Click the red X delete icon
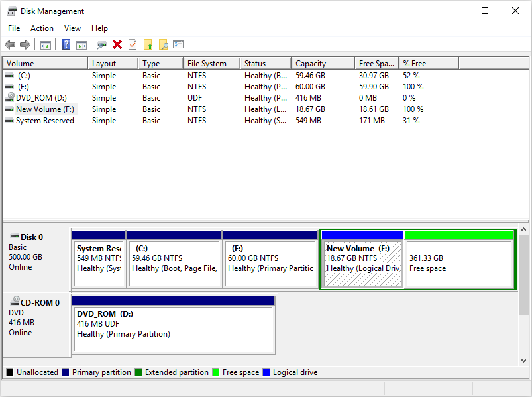This screenshot has width=532, height=397. click(117, 44)
